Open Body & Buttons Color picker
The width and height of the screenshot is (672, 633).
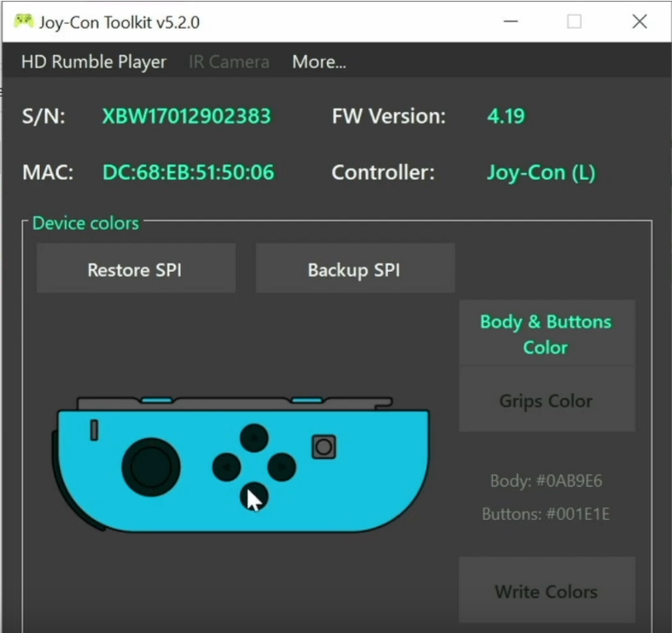click(547, 333)
